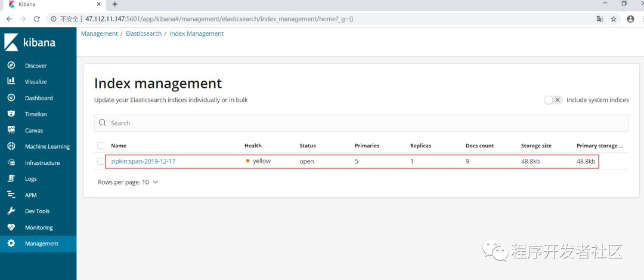This screenshot has height=280, width=644.
Task: Open Management gear icon
Action: click(x=11, y=243)
